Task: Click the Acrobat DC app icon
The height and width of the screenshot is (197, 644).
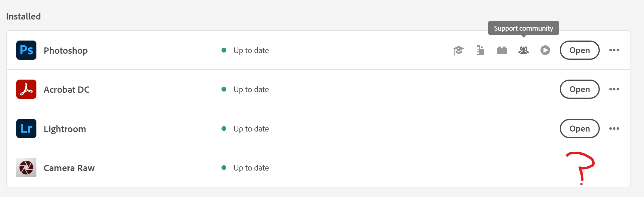Action: (26, 89)
